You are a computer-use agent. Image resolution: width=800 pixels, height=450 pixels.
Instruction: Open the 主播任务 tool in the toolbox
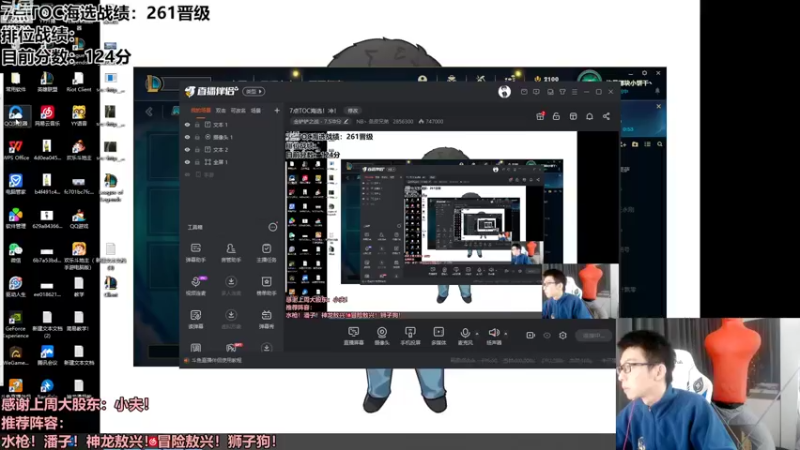point(266,252)
